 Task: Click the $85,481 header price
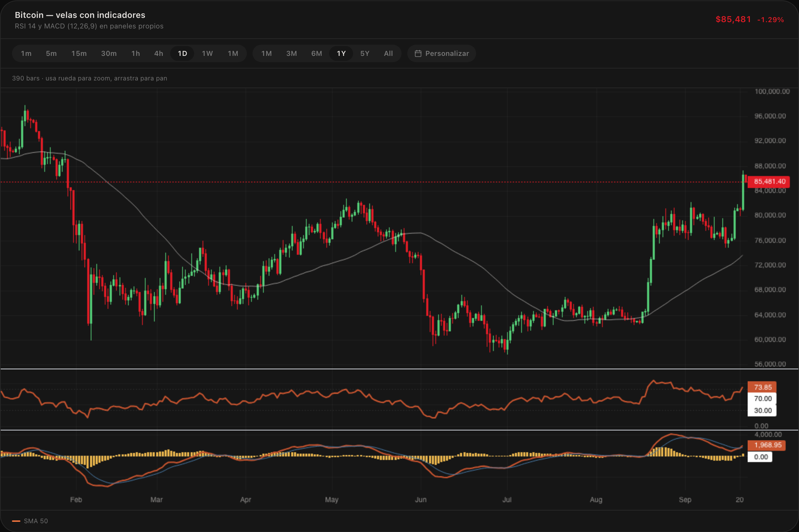[733, 19]
